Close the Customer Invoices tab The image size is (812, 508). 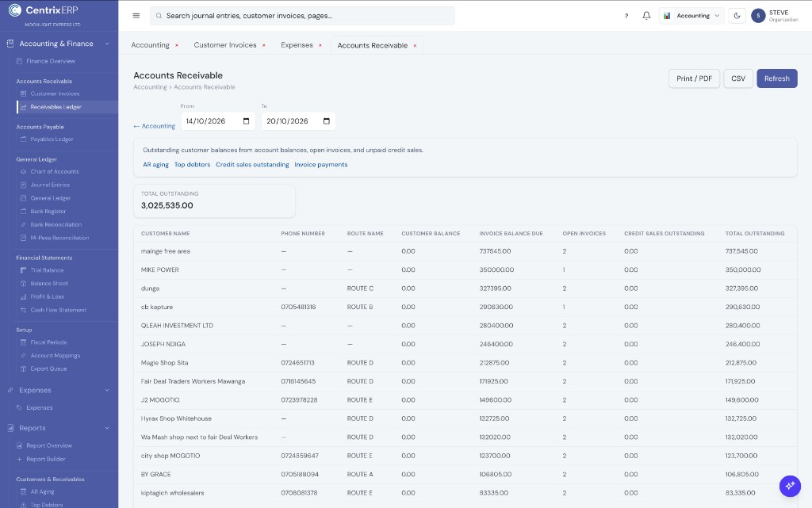pos(264,45)
